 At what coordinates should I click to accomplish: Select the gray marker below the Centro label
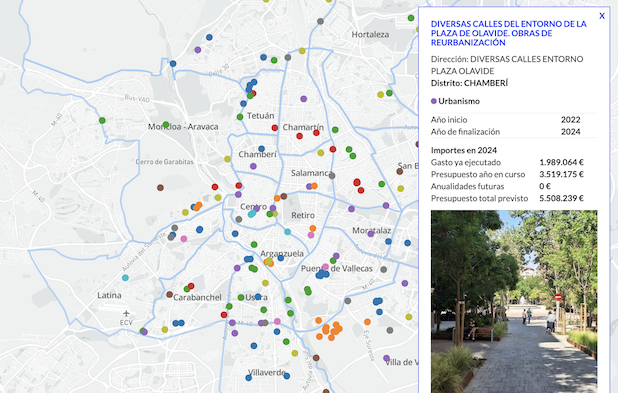click(238, 219)
